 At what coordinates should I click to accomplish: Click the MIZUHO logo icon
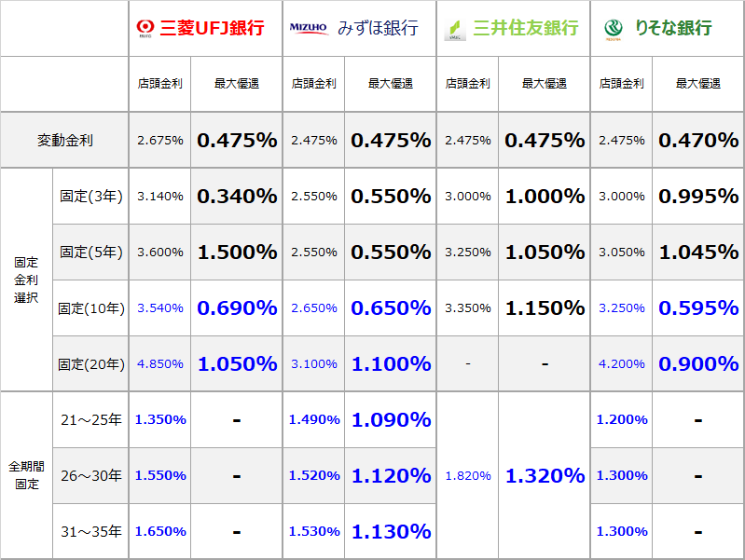point(309,28)
